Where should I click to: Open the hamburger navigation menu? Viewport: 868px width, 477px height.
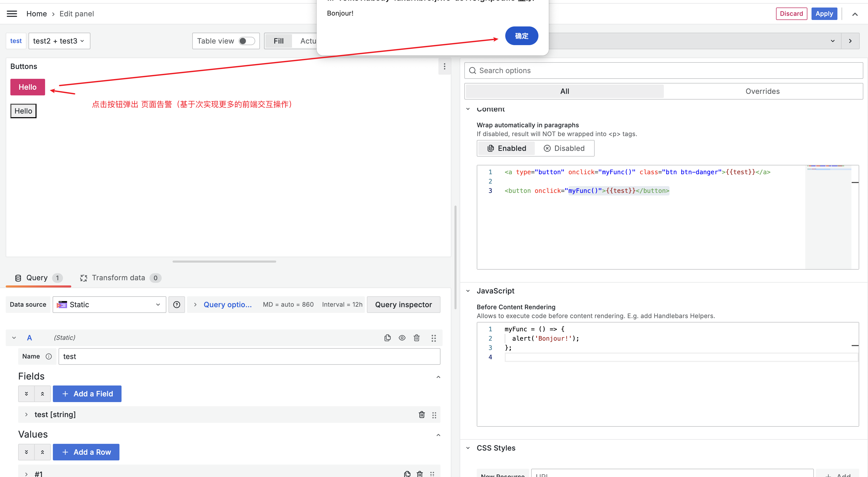(x=12, y=14)
